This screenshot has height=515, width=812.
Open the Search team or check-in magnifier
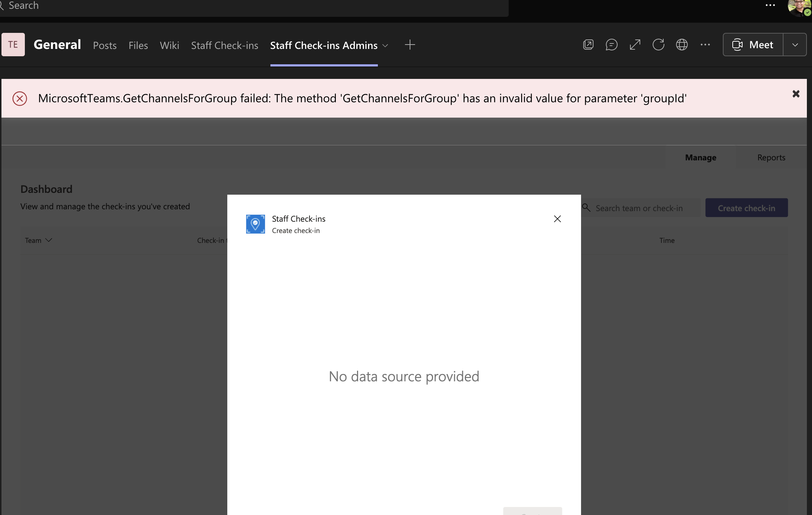(586, 207)
